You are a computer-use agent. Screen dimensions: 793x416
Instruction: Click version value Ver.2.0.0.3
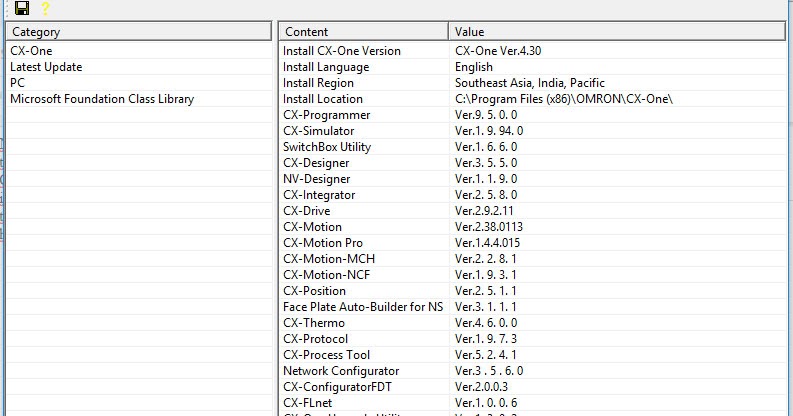481,387
